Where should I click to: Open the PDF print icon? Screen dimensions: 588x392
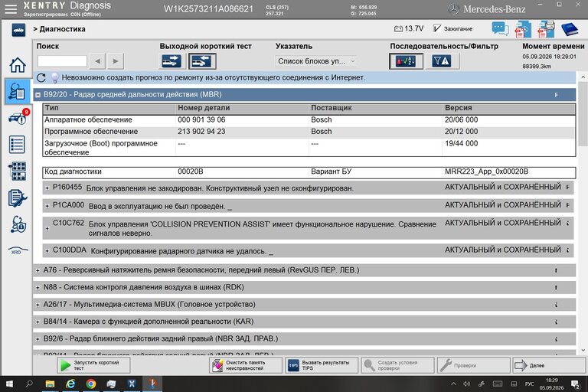point(546,30)
